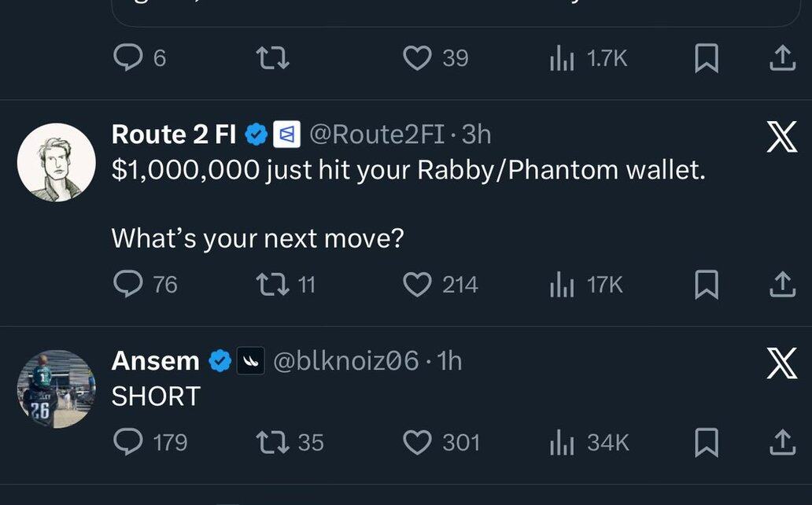Click Ansem's affiliate badge icon

251,361
